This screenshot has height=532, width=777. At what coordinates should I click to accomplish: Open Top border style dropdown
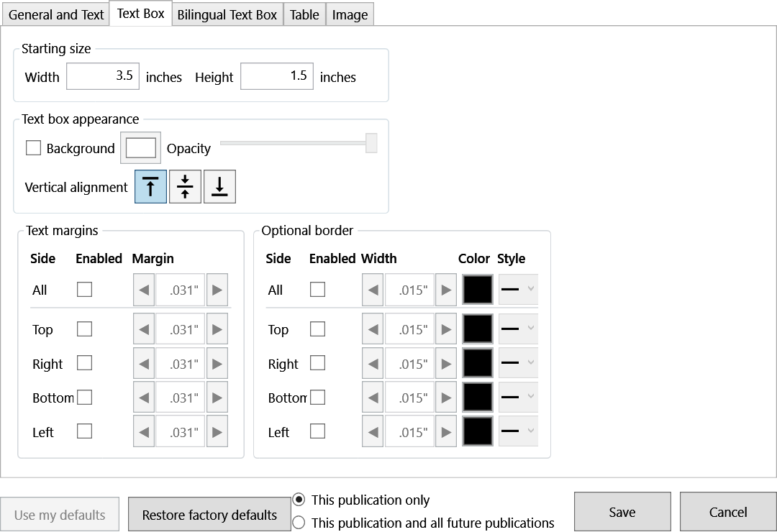click(x=518, y=329)
